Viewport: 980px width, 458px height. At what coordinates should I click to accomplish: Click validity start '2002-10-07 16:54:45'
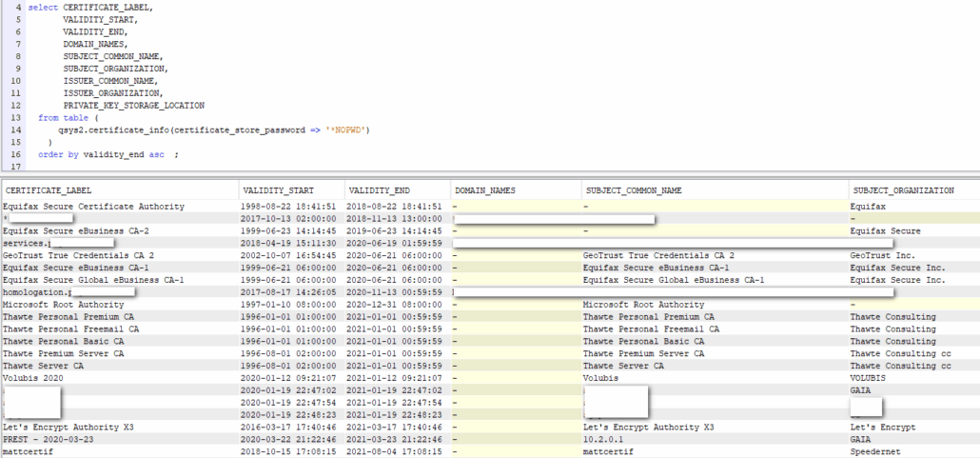(288, 255)
